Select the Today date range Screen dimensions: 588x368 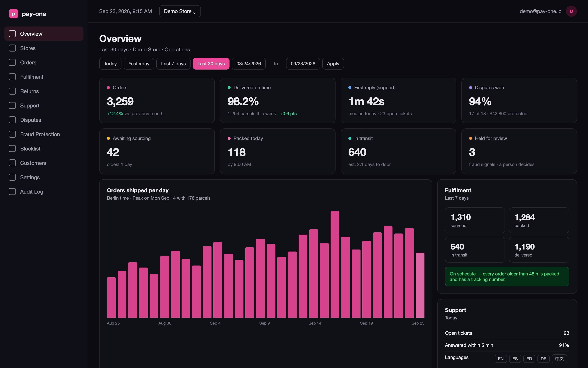point(110,64)
